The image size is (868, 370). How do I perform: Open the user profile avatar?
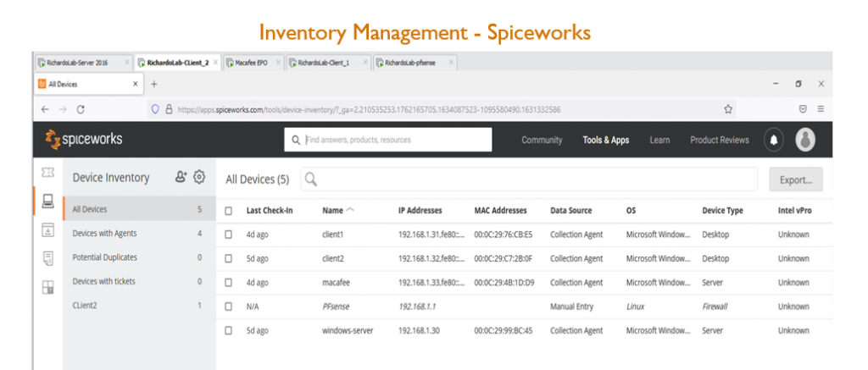pos(805,140)
